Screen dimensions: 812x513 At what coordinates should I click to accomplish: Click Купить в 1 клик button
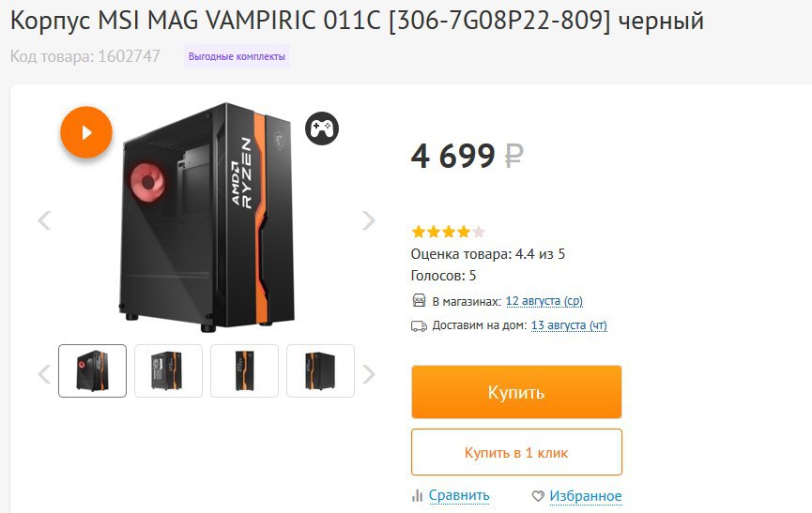pyautogui.click(x=516, y=452)
